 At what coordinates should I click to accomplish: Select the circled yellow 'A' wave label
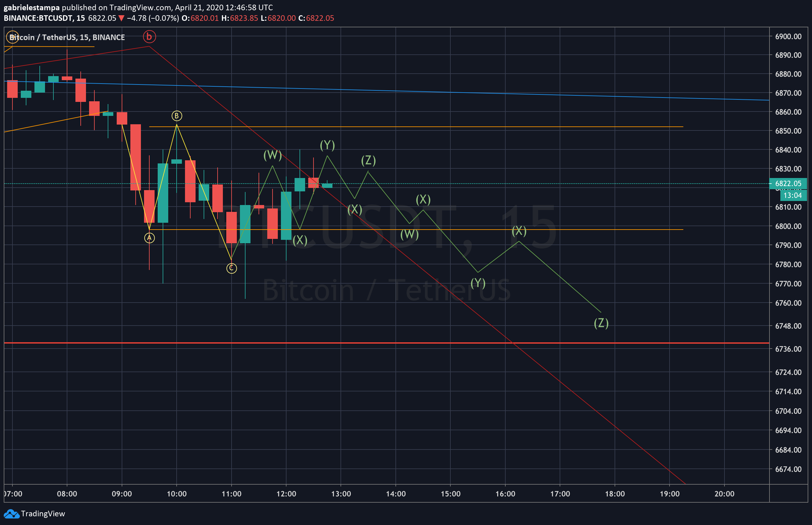149,238
